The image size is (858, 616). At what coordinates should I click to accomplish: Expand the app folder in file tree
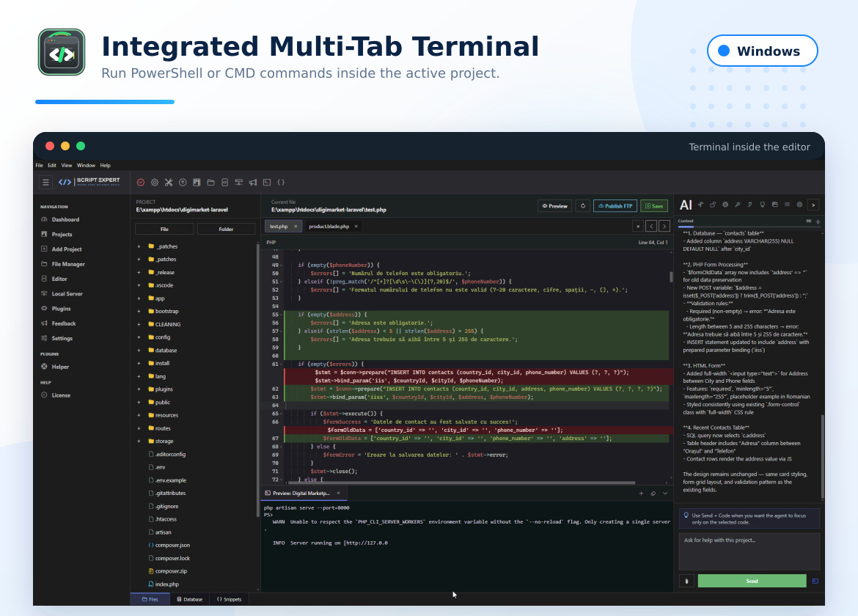click(x=139, y=298)
